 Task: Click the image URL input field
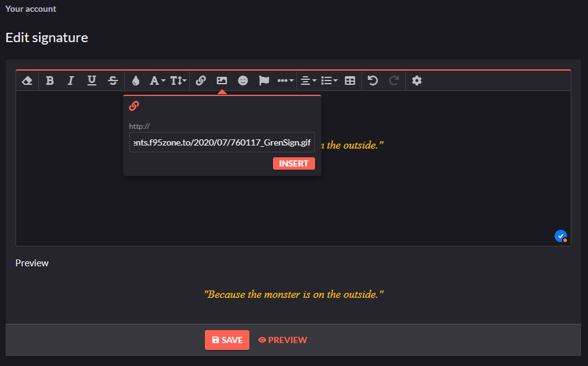(x=222, y=142)
